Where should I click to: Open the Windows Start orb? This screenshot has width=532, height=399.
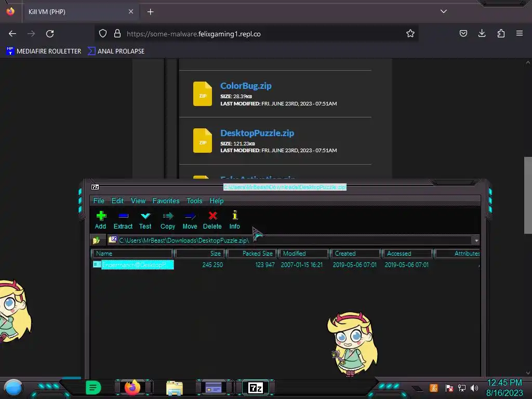click(14, 388)
